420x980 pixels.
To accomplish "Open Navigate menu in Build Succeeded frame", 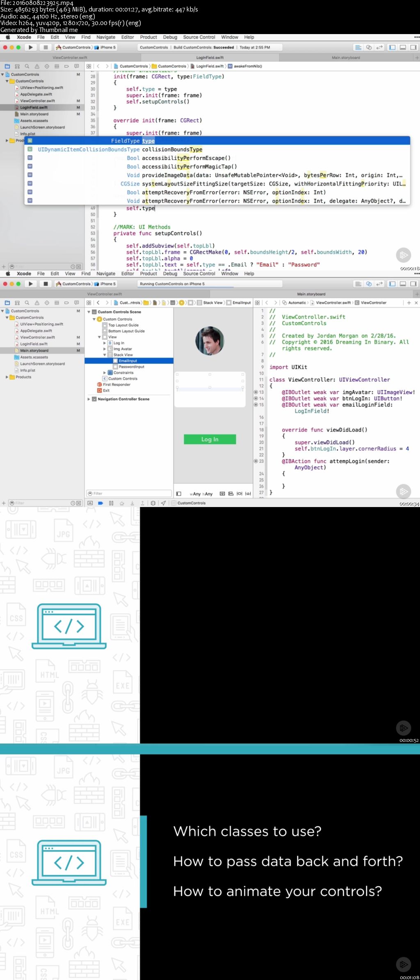I will 106,37.
